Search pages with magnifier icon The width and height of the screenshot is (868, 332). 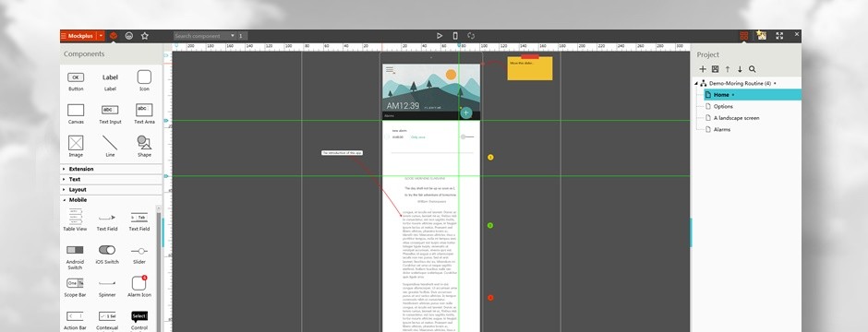click(x=753, y=69)
